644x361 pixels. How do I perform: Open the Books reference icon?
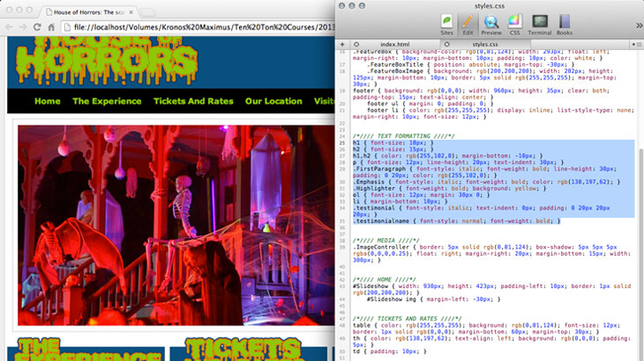click(x=565, y=22)
